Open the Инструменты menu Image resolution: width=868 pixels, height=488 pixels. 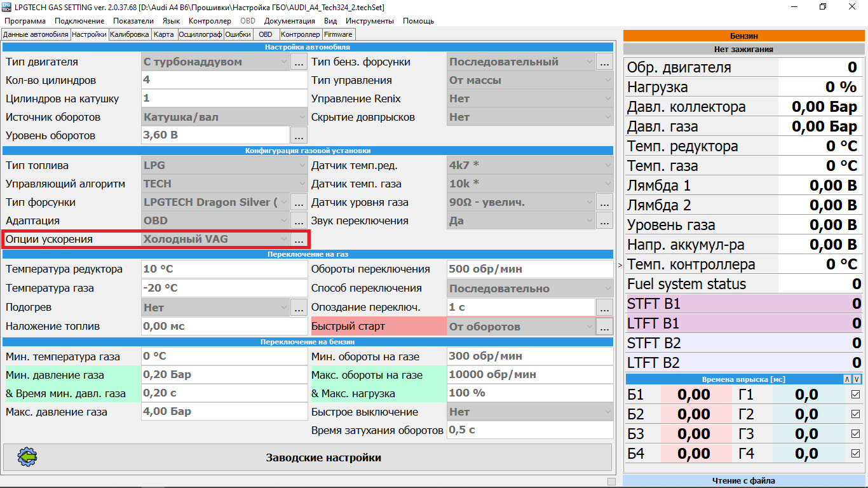point(369,21)
